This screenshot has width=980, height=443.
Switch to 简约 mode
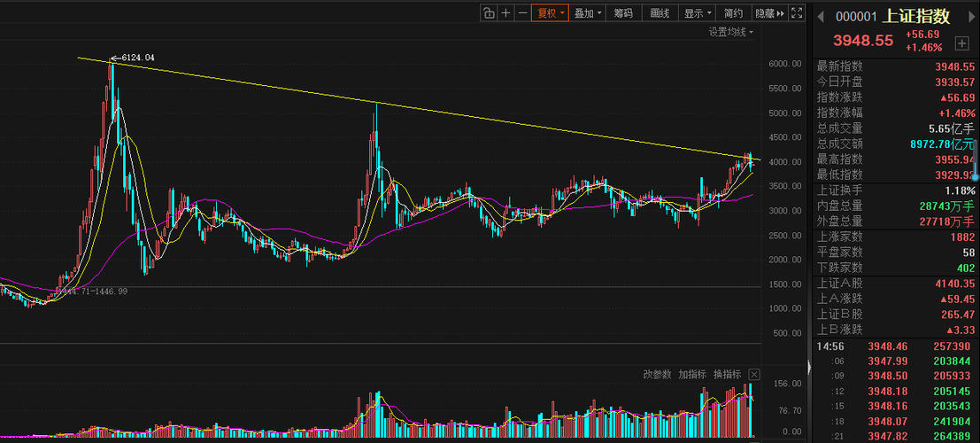click(734, 12)
